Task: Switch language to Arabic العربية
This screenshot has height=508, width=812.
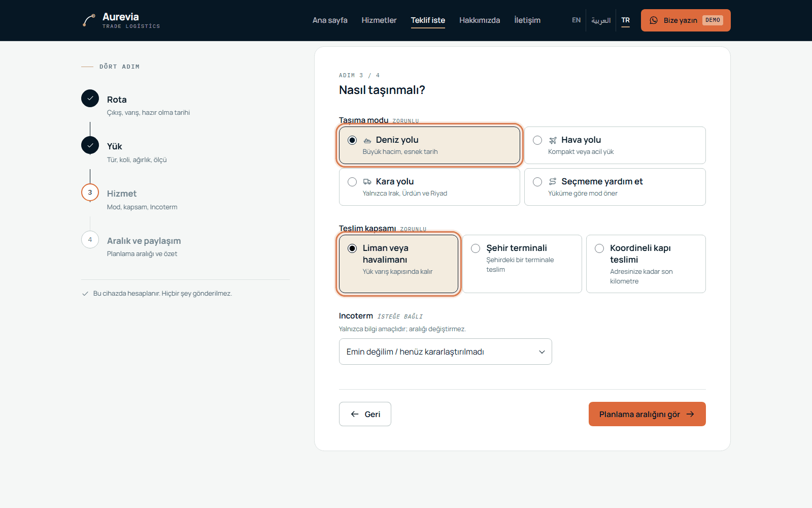Action: [601, 20]
